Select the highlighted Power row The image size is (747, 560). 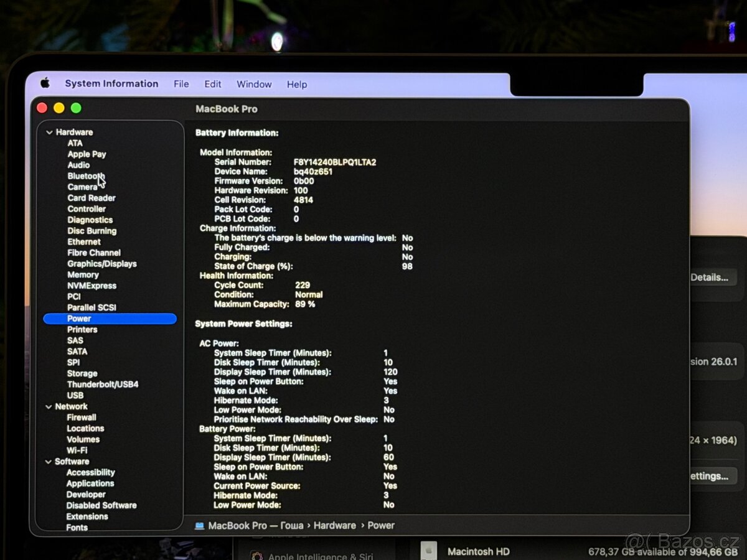click(110, 319)
